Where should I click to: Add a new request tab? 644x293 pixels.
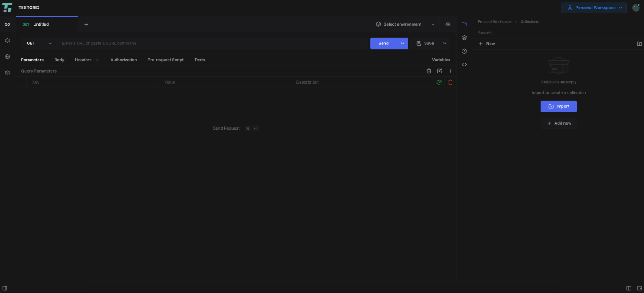86,24
